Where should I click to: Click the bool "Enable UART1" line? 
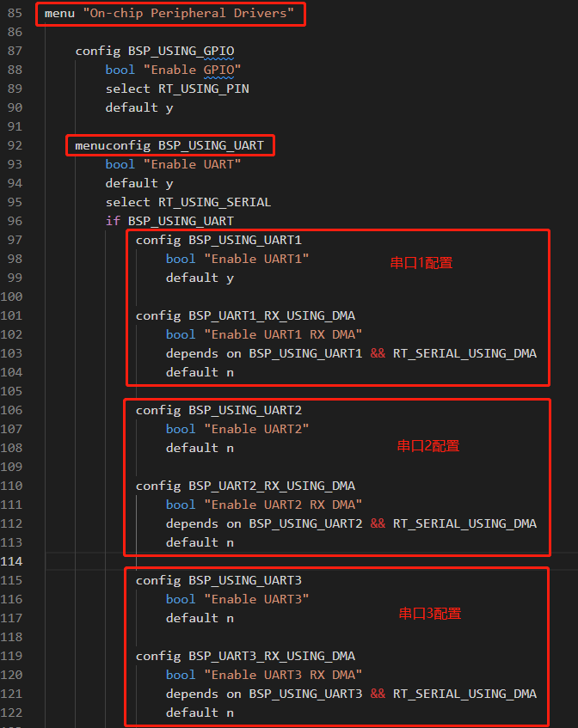click(x=237, y=259)
